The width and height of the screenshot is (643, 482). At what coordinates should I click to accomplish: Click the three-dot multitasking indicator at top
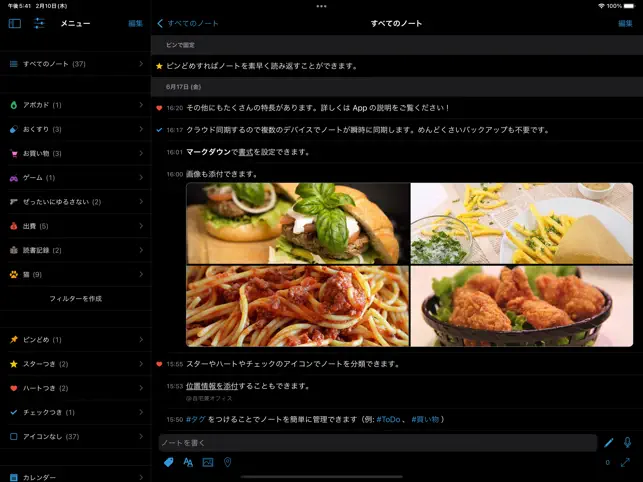[322, 6]
